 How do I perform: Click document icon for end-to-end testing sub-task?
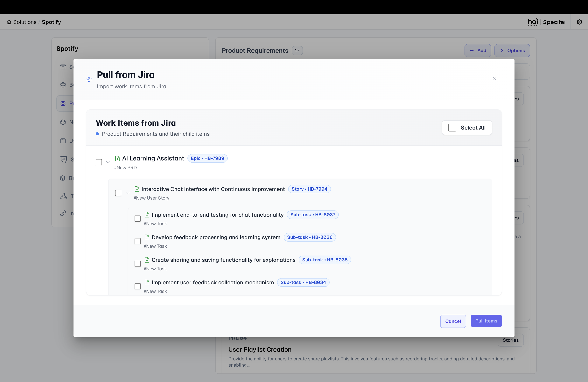(147, 215)
